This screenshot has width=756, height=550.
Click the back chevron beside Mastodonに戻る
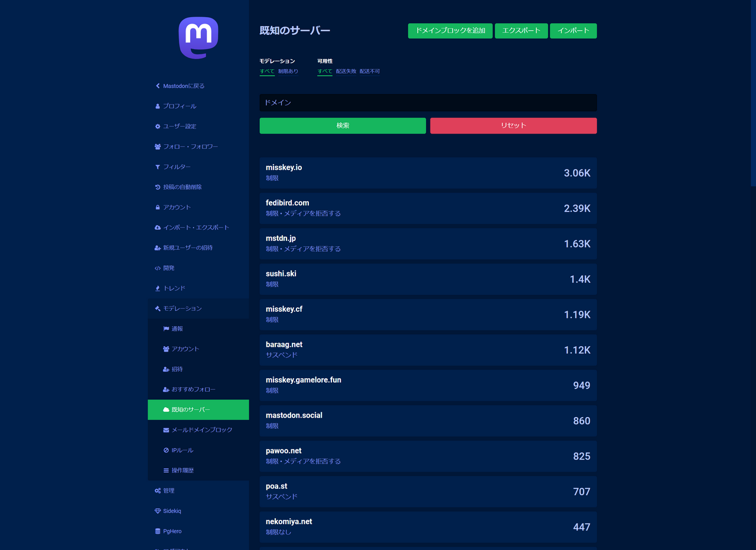[158, 86]
